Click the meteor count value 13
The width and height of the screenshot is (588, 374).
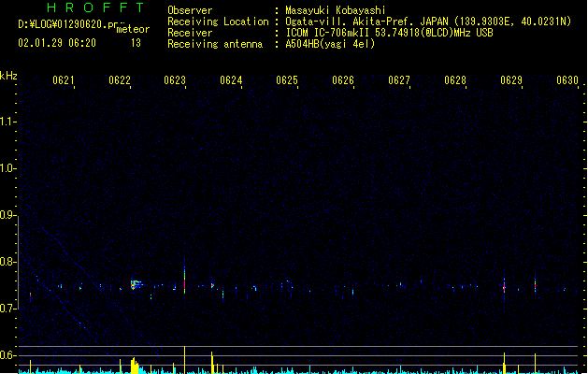[x=136, y=43]
